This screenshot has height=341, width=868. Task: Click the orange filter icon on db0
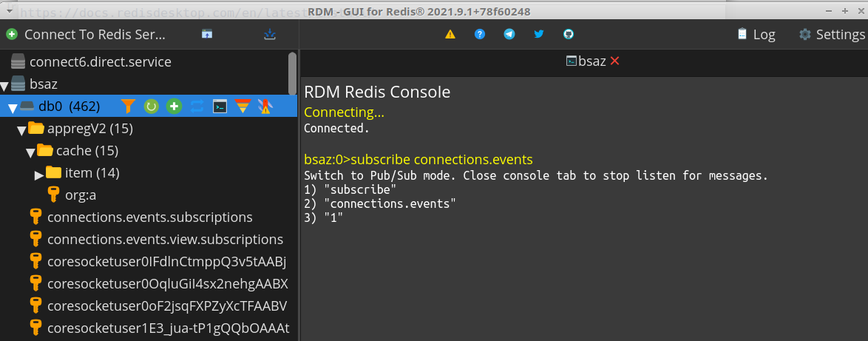tap(129, 107)
